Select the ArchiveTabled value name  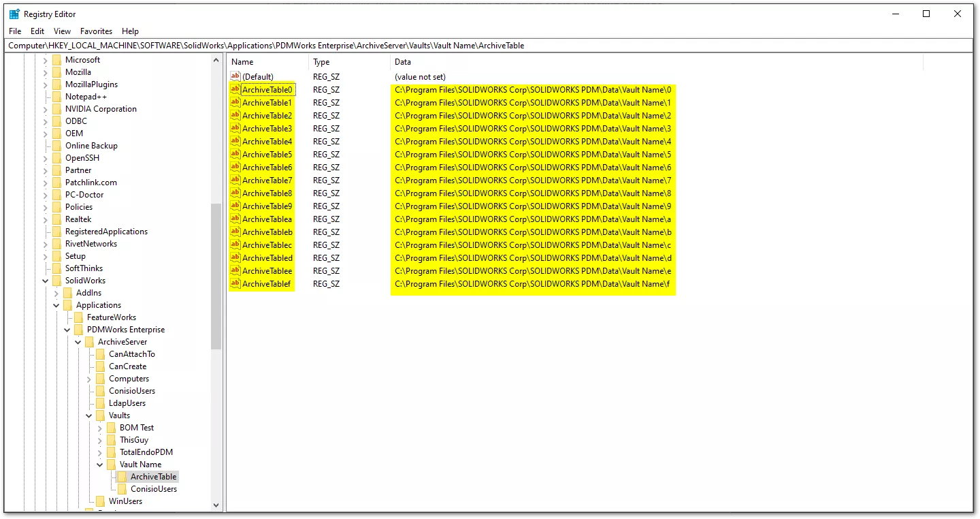pos(267,257)
